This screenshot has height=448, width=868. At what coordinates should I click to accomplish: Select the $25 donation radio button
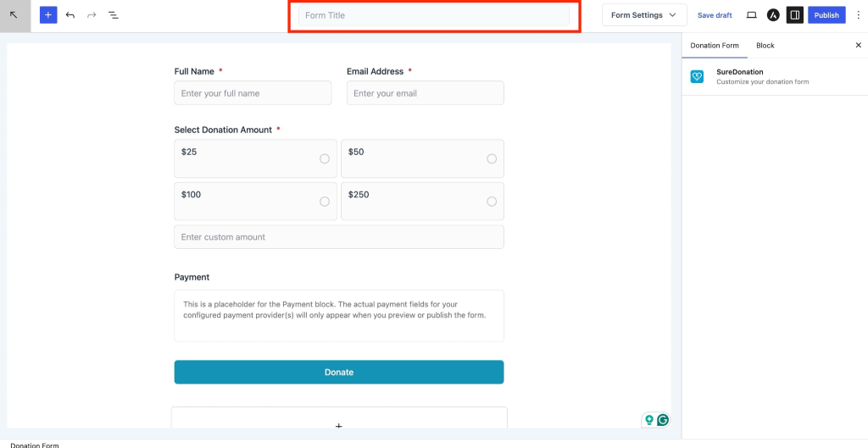pyautogui.click(x=325, y=158)
